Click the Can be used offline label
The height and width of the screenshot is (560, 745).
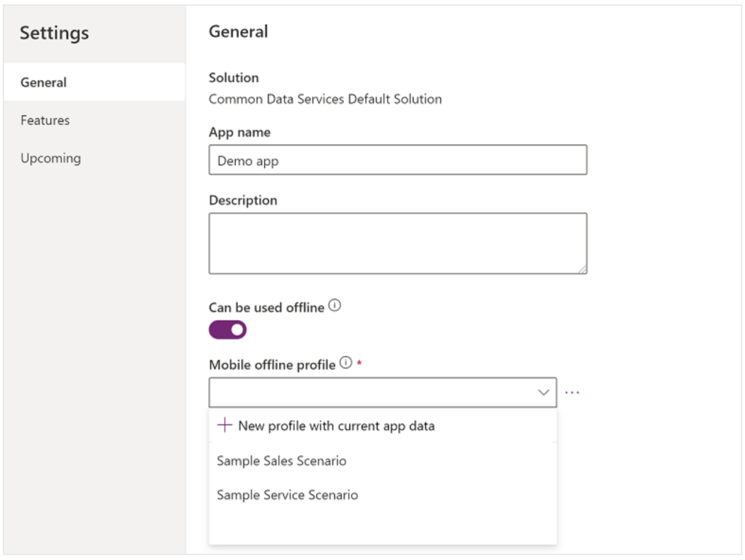click(266, 308)
